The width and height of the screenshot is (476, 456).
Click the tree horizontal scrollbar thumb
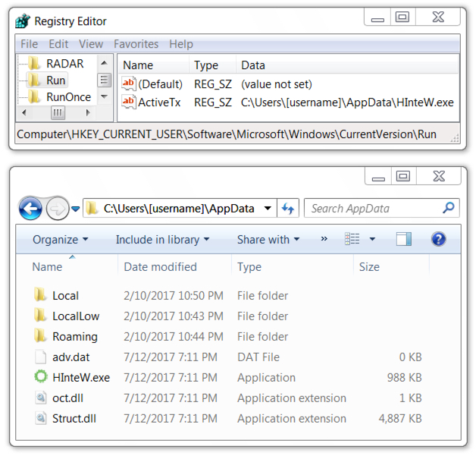(58, 113)
